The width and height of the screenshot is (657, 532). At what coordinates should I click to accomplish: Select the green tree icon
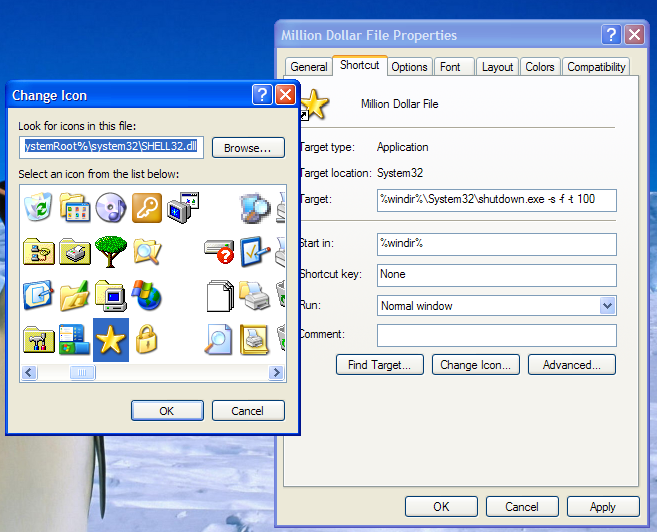(111, 252)
